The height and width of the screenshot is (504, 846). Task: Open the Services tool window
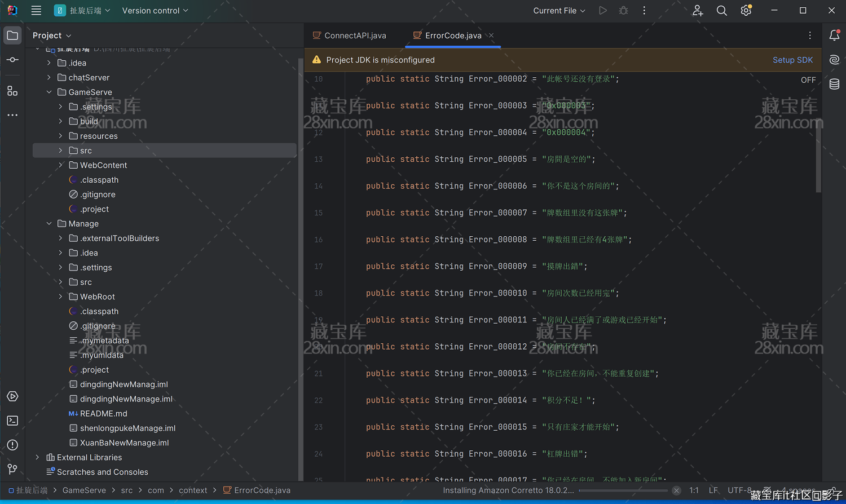12,396
